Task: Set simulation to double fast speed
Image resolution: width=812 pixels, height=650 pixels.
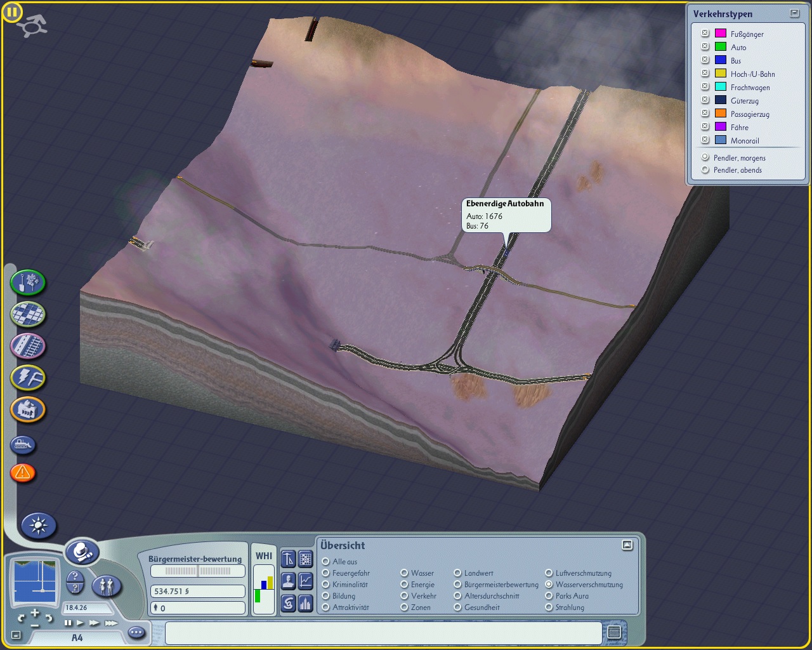Action: coord(95,623)
